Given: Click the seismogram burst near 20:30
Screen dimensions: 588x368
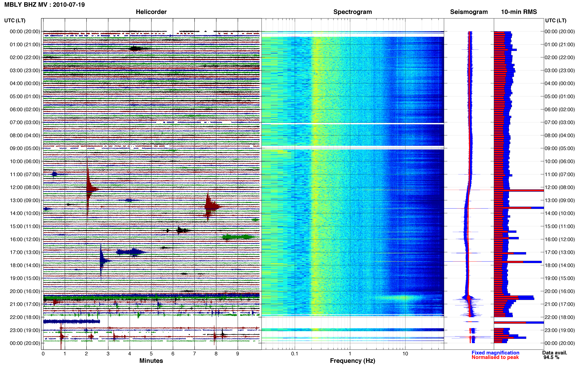Looking at the screenshot, I should click(468, 298).
